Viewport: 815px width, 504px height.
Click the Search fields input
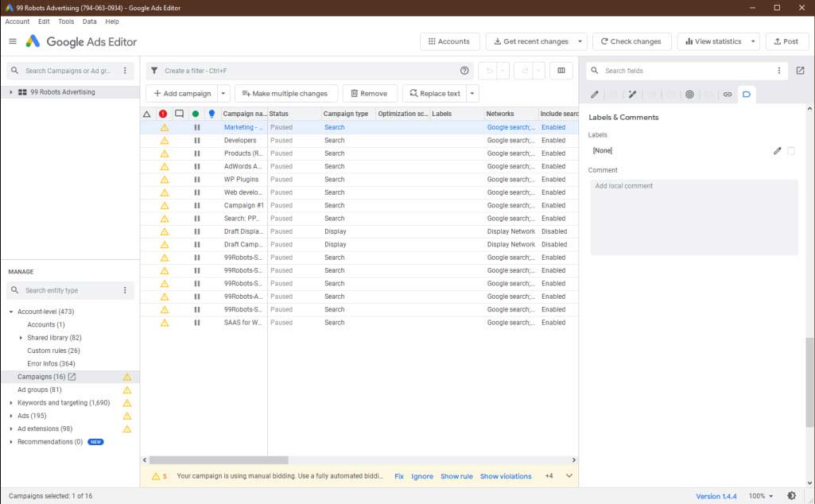point(686,71)
